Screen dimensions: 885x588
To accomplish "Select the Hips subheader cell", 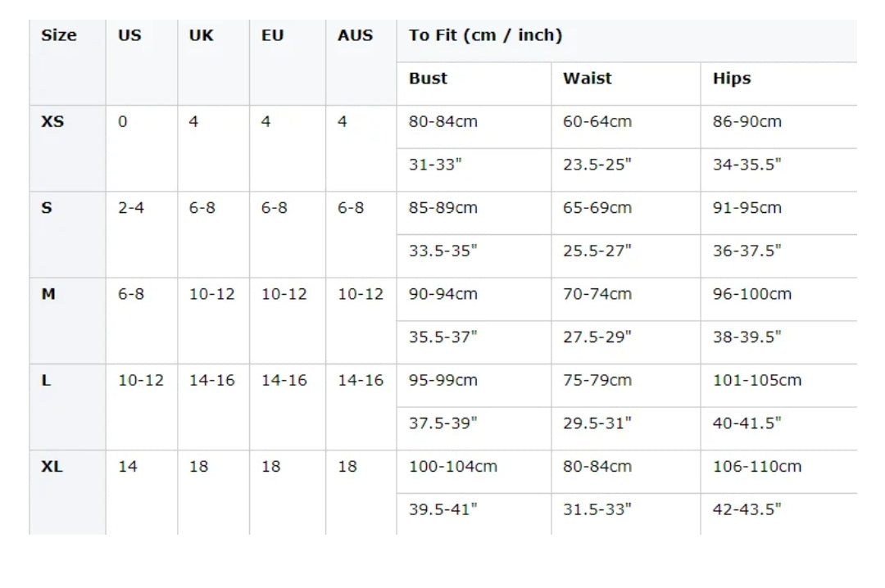I will [x=732, y=79].
